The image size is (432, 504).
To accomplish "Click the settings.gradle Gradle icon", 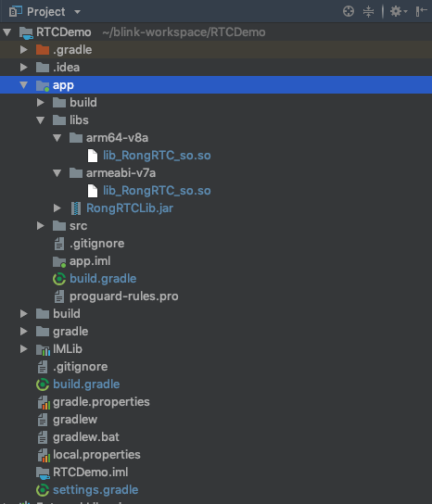I will point(43,490).
